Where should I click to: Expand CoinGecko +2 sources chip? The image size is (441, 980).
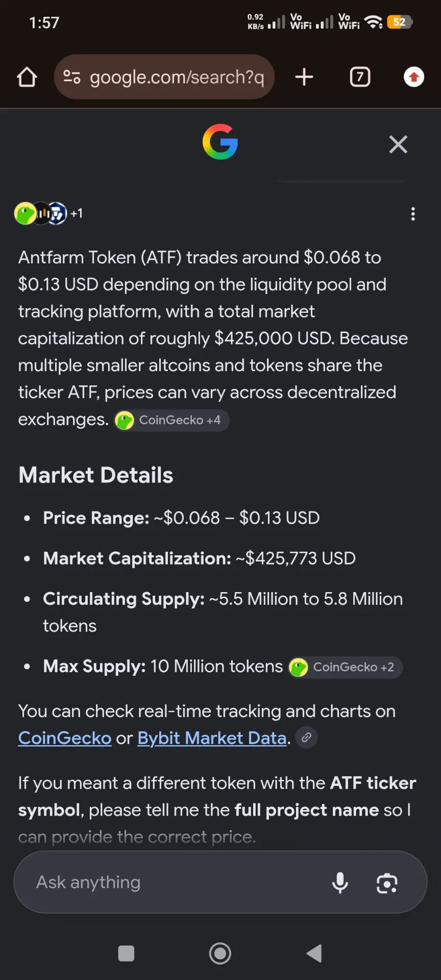click(346, 667)
